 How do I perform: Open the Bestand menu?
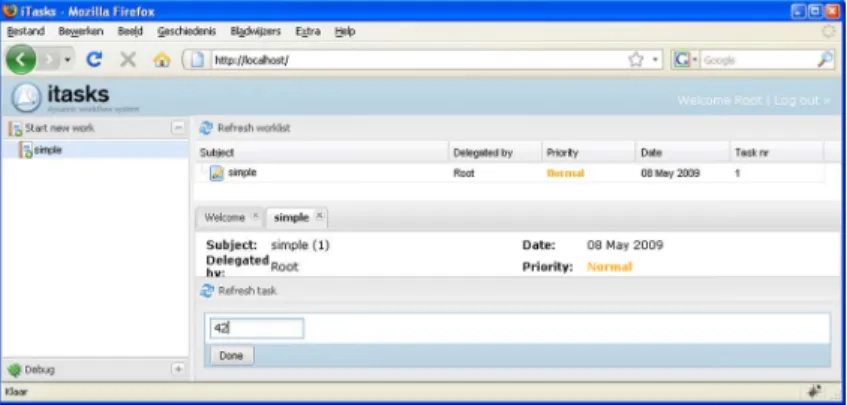point(25,31)
